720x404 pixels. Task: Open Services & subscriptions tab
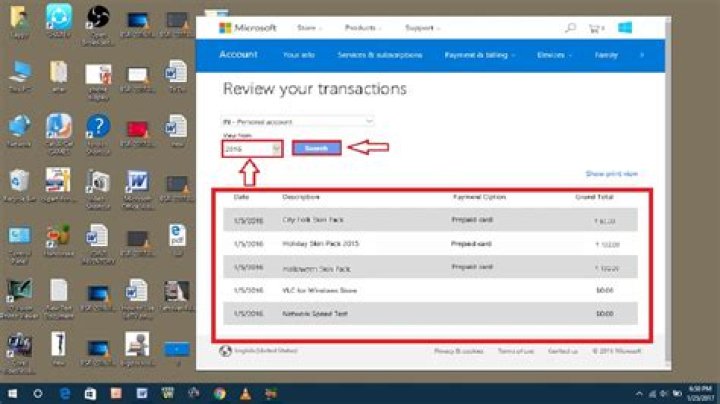point(380,55)
